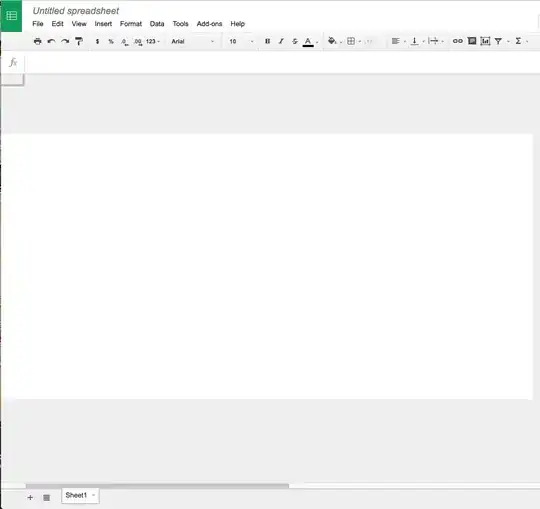Select the Paint format roller
Image resolution: width=540 pixels, height=509 pixels.
(x=79, y=41)
